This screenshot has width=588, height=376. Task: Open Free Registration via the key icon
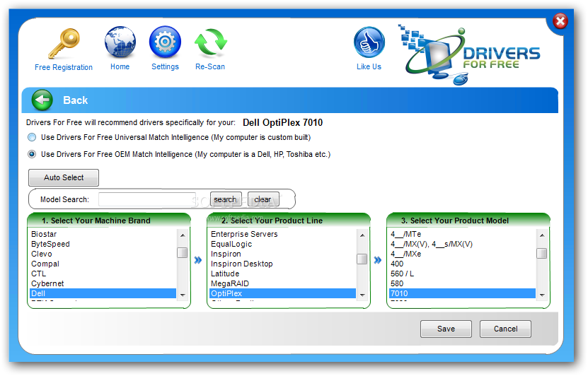click(x=64, y=43)
